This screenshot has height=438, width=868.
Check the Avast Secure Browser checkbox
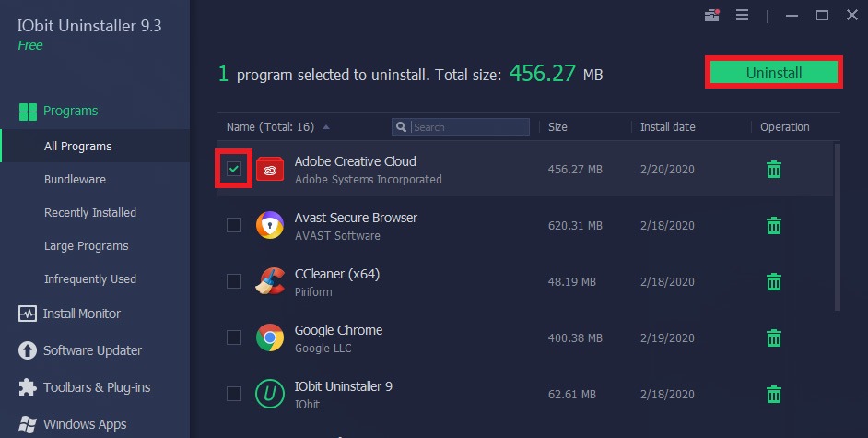234,225
